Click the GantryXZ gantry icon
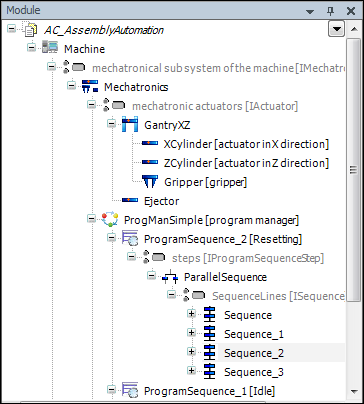 pos(130,124)
